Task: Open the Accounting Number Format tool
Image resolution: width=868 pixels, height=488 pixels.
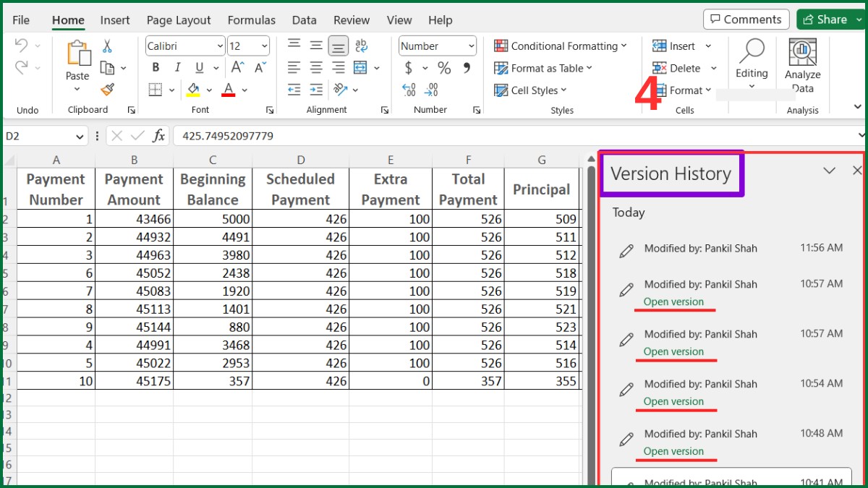Action: [x=409, y=68]
